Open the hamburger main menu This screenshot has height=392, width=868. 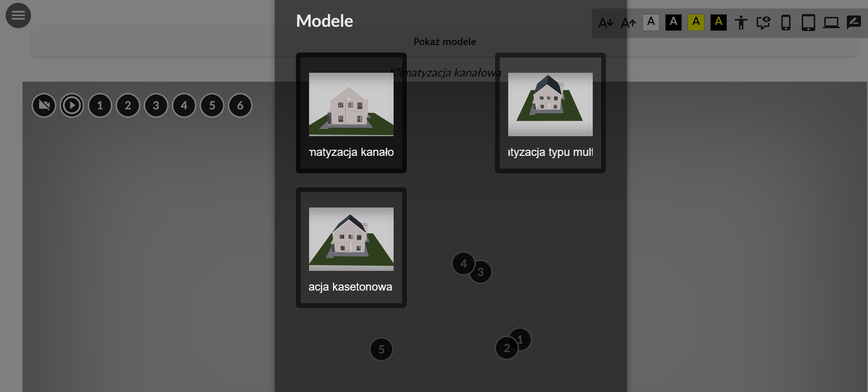tap(18, 15)
